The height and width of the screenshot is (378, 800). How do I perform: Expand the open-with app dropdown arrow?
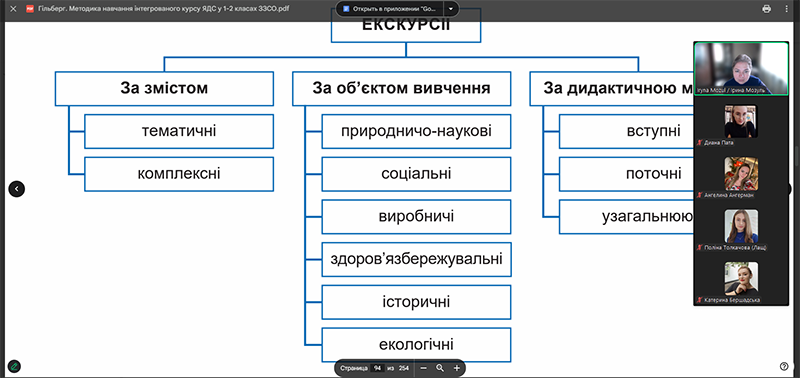pos(451,9)
